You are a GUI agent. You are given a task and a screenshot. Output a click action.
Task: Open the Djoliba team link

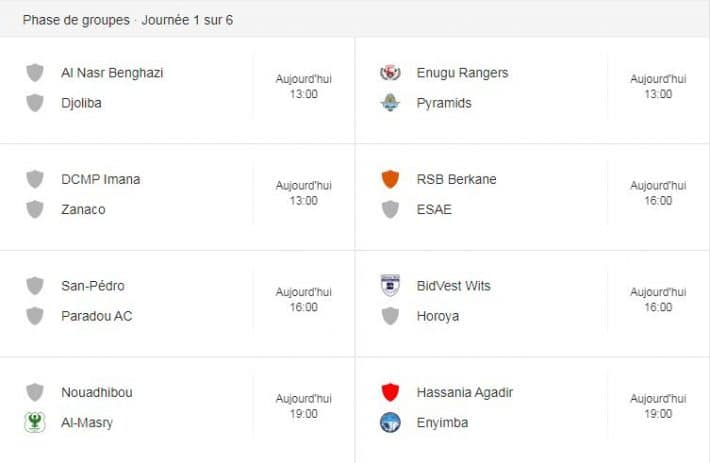[x=81, y=103]
